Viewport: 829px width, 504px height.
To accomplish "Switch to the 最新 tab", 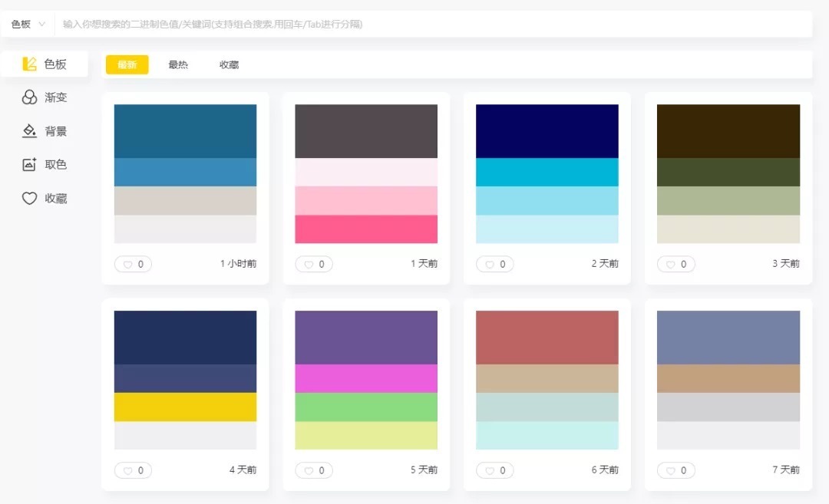I will [127, 64].
